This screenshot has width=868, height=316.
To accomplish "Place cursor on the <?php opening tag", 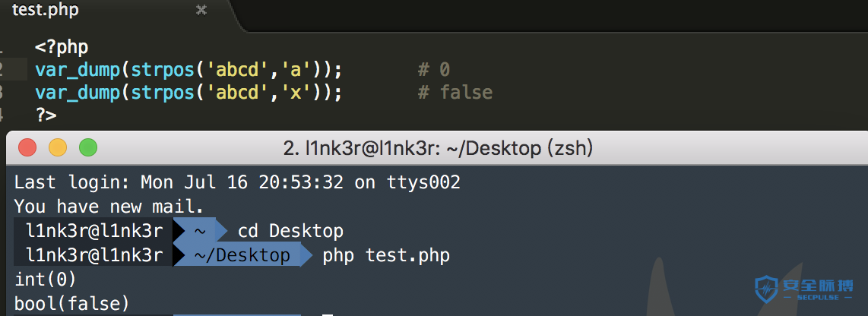I will tap(62, 48).
